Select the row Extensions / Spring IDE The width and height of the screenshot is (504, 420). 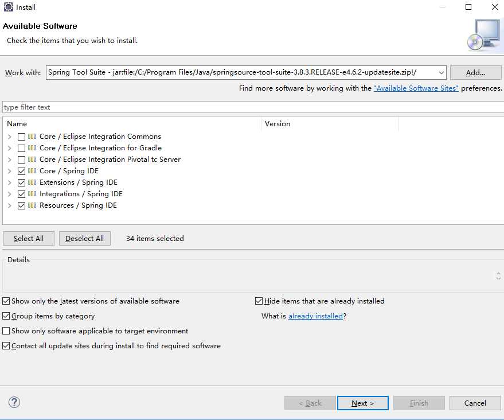click(x=78, y=182)
